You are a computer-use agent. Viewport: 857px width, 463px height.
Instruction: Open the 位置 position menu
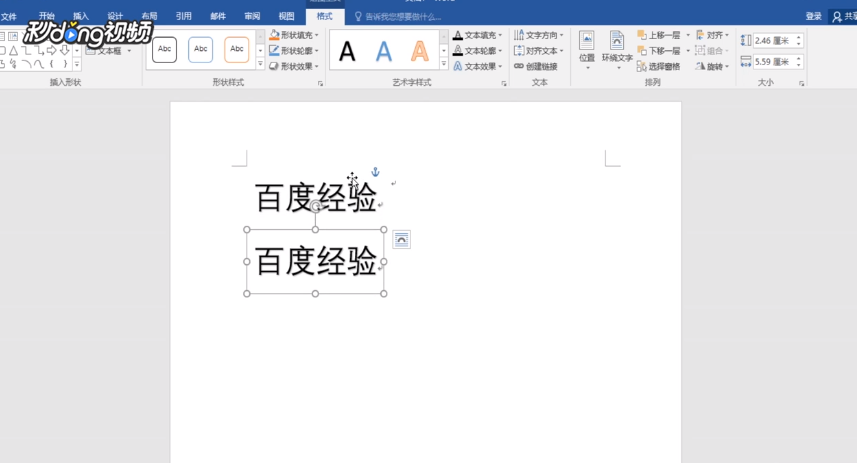[587, 51]
